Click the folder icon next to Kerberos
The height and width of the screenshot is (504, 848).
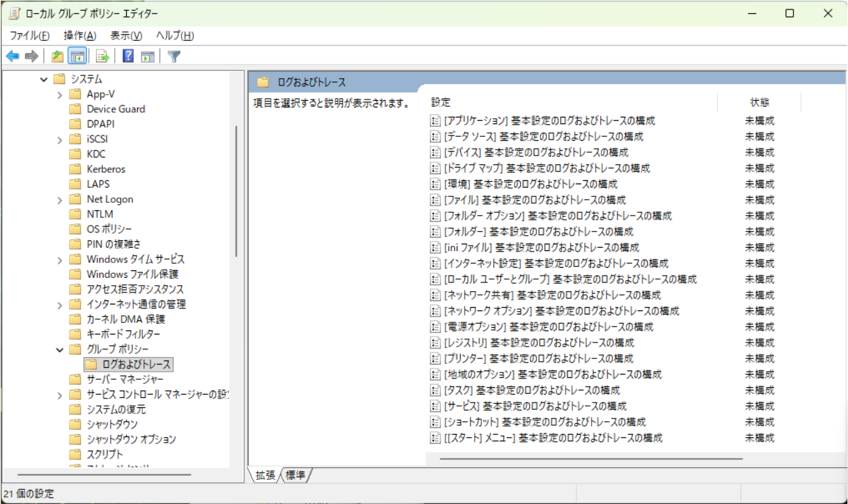pyautogui.click(x=75, y=169)
